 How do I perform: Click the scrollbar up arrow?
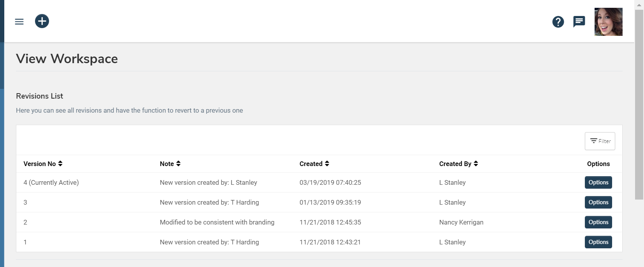point(639,5)
